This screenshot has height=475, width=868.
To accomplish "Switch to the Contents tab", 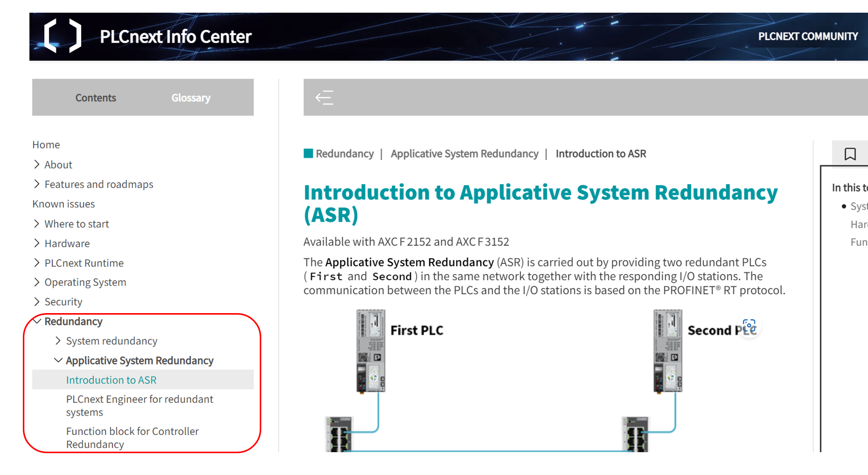I will coord(95,97).
